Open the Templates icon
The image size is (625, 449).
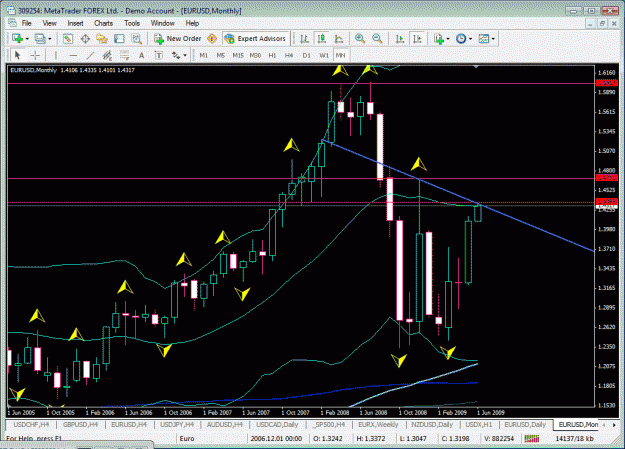(483, 39)
